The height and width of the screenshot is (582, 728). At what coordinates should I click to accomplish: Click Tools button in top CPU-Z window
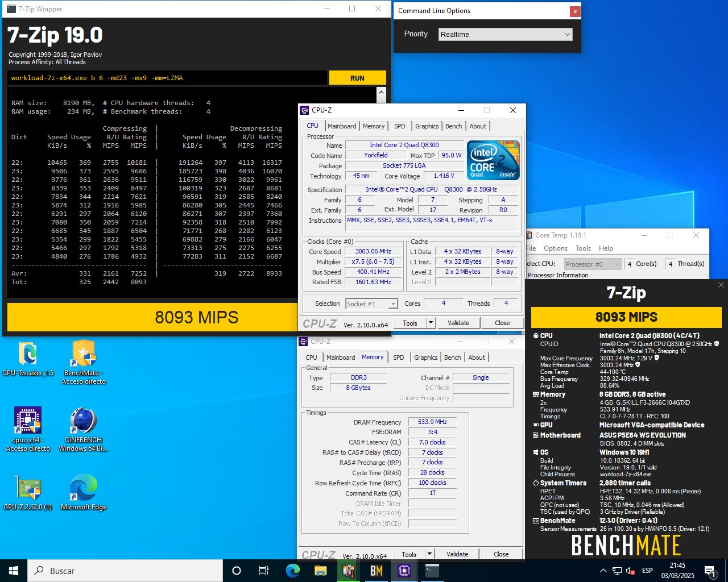point(410,323)
